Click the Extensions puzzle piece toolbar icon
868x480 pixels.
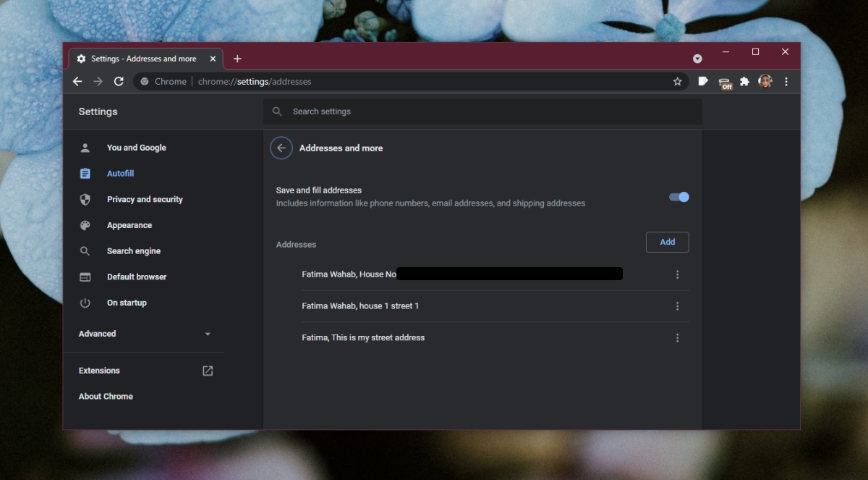(x=745, y=82)
